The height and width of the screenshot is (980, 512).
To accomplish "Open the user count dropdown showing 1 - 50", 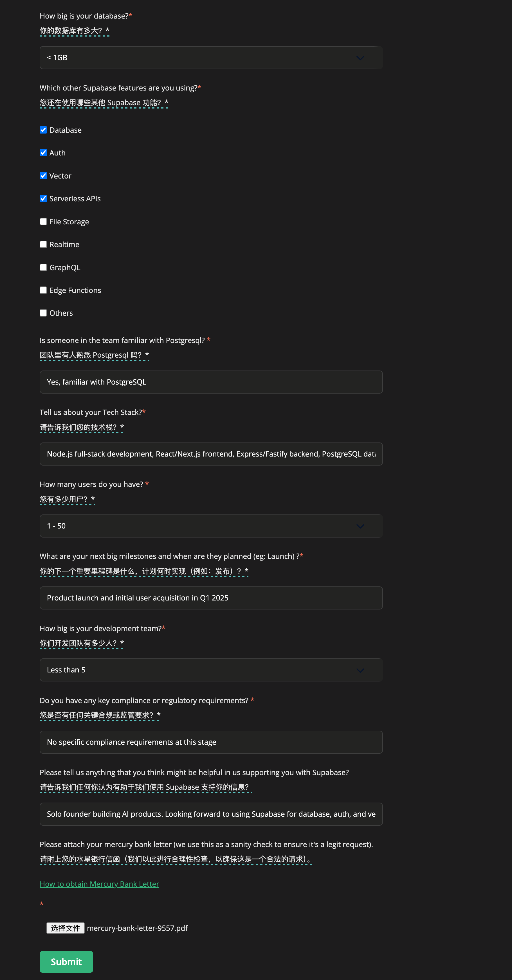I will click(211, 526).
